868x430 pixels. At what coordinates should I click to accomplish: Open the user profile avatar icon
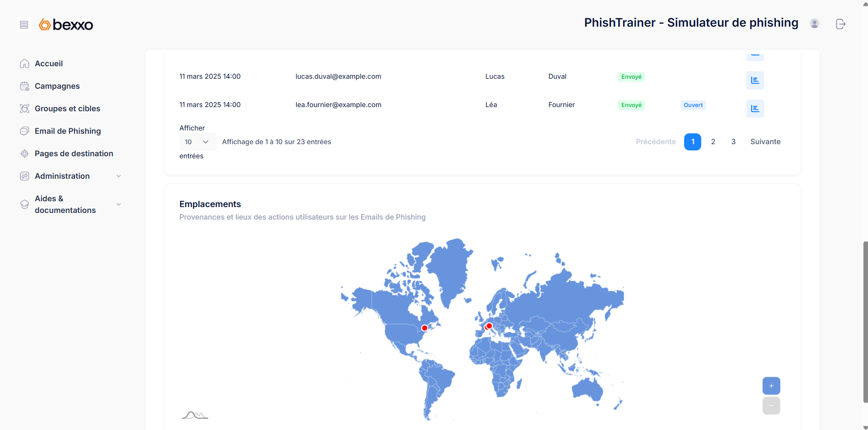tap(814, 24)
